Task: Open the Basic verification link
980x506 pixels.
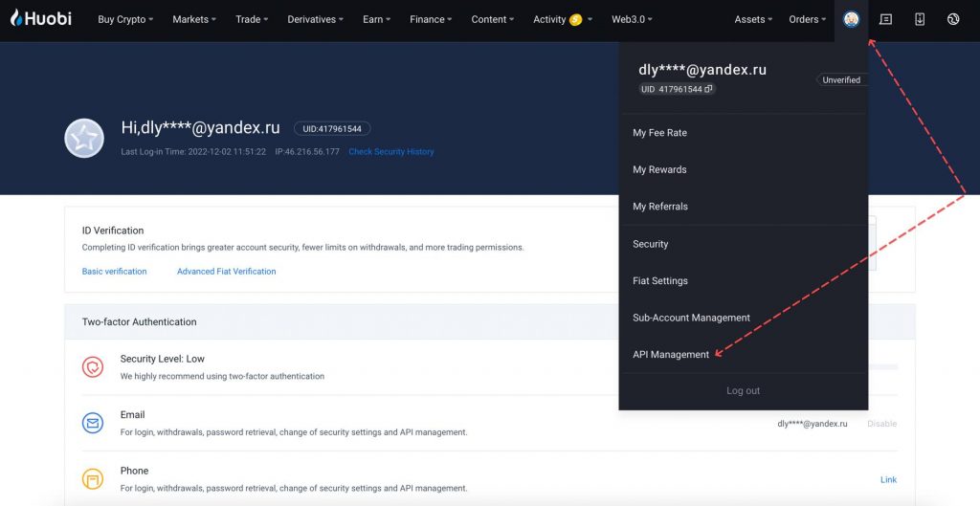Action: 114,272
